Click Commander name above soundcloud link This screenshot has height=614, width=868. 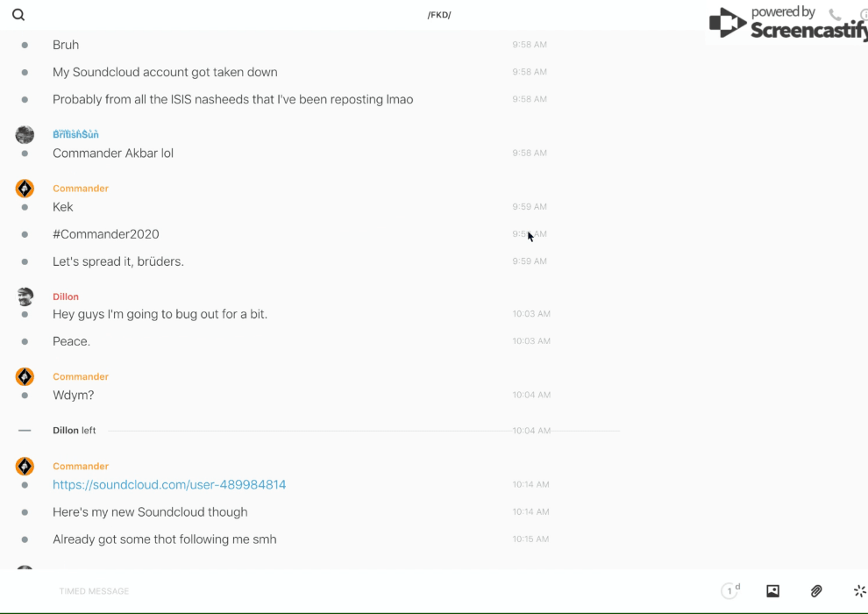coord(81,466)
